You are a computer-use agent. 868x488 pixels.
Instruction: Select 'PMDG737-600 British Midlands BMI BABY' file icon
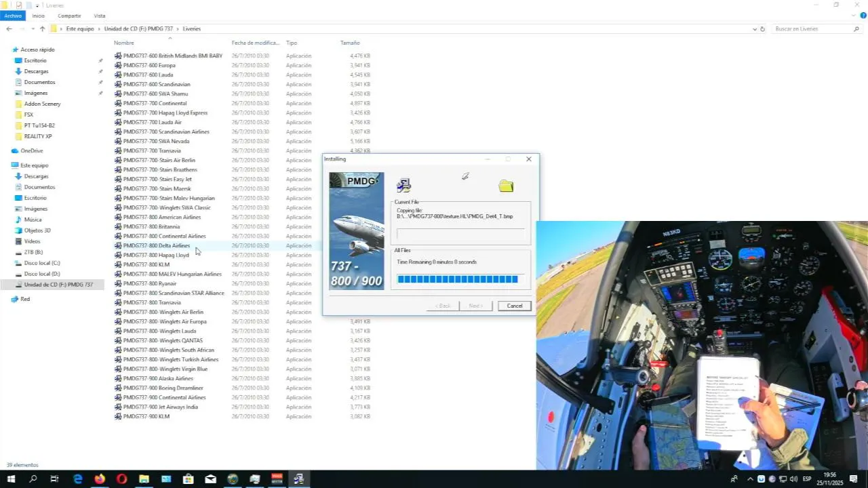point(118,56)
